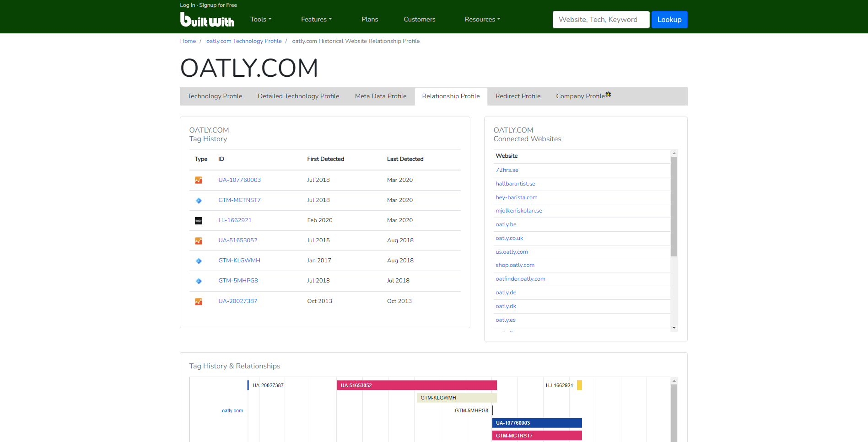Screen dimensions: 868x442
Task: Open the Features dropdown menu
Action: (316, 19)
